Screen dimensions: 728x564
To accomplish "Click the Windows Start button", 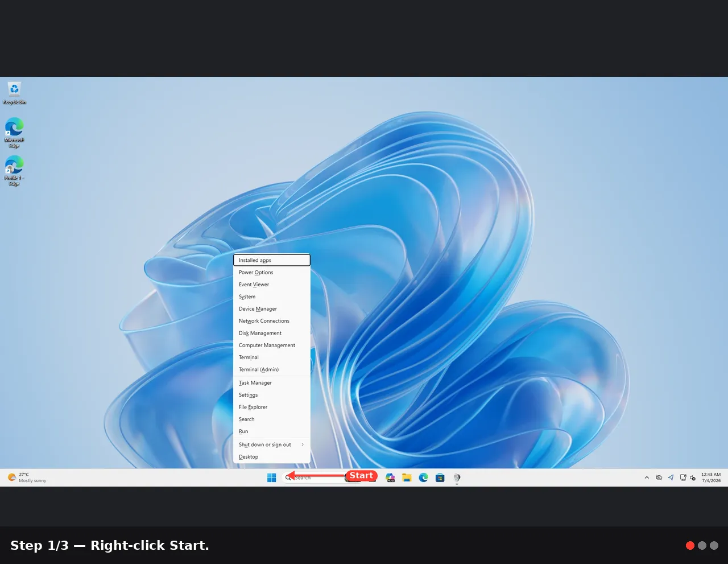I will [272, 477].
